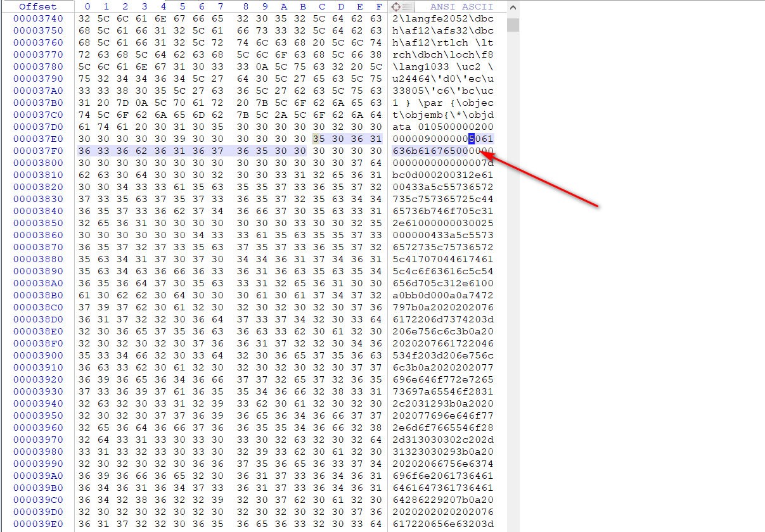Click column header F in hex view
Viewport: 765px width, 532px height.
tap(379, 7)
